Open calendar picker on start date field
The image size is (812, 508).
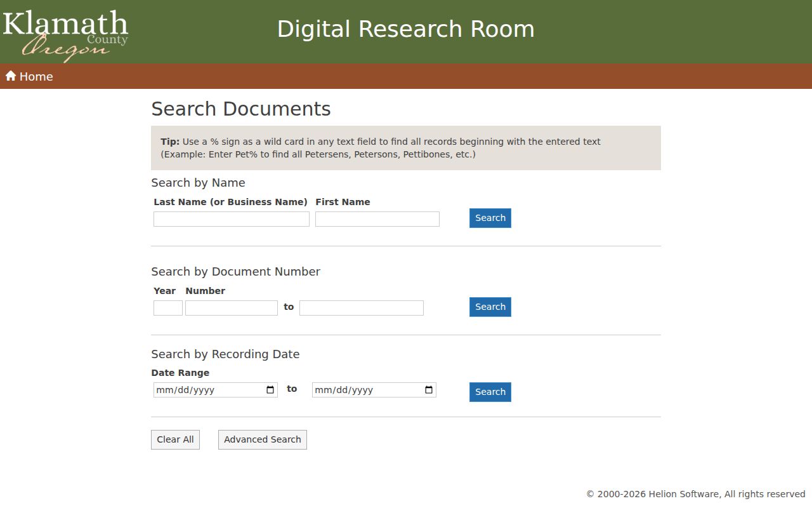coord(270,390)
